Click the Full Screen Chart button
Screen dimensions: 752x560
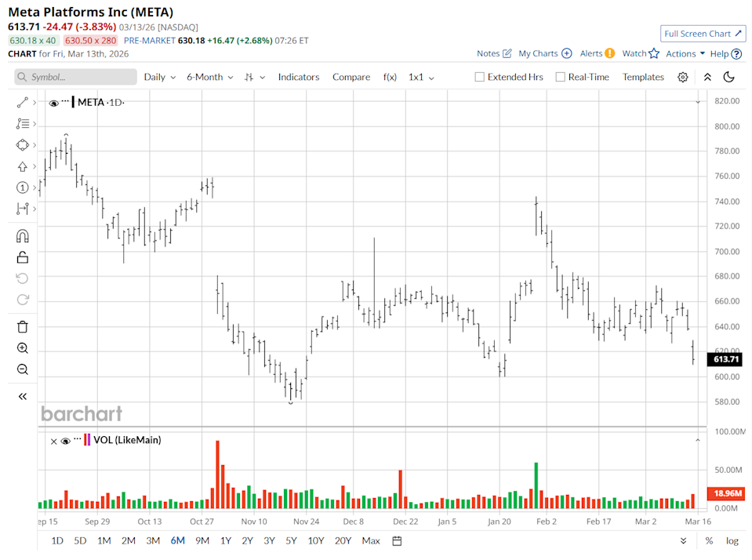[x=703, y=34]
